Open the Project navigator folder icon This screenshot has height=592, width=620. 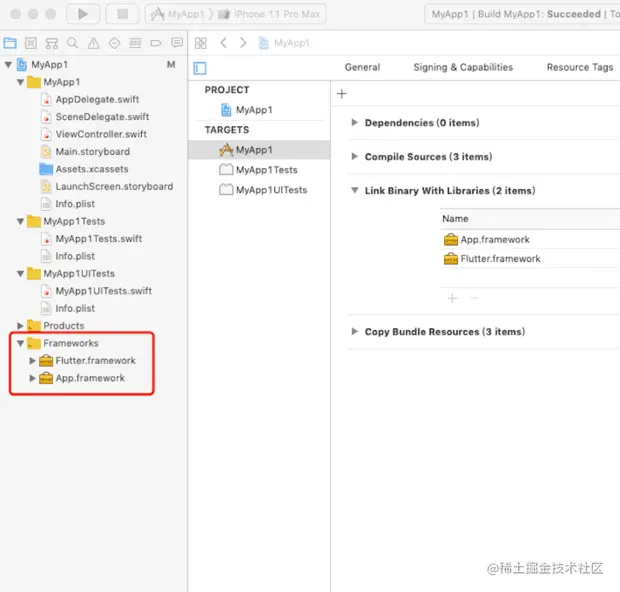pos(10,43)
